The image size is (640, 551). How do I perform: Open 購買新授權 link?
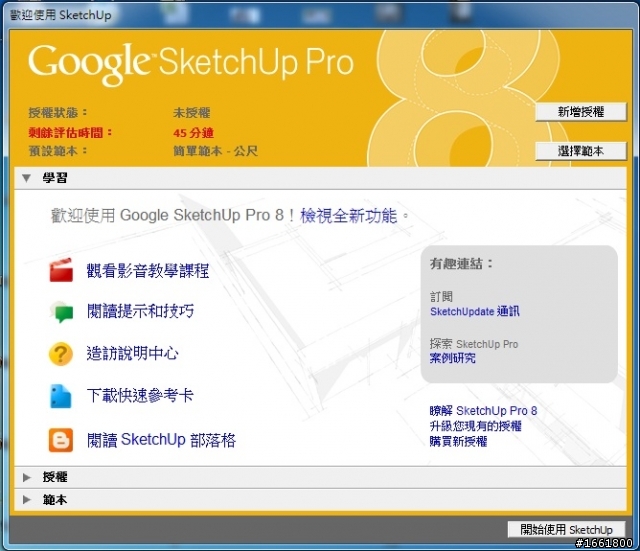tap(458, 441)
